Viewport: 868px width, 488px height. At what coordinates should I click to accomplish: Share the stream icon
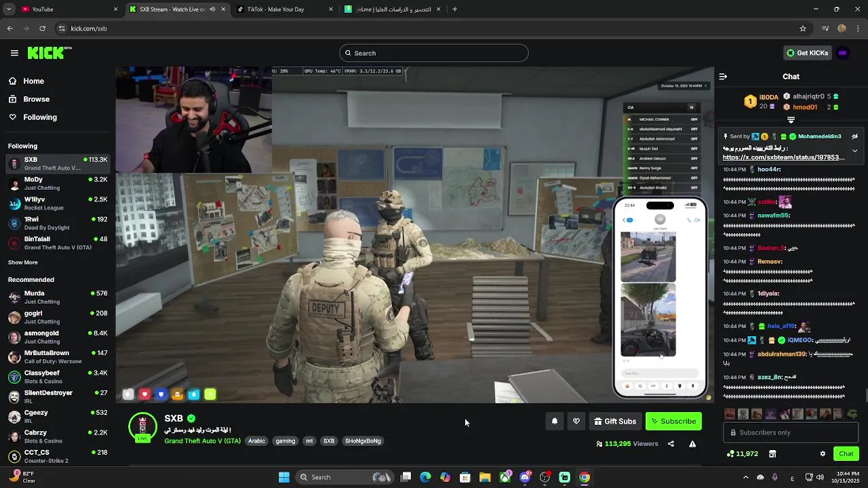point(671,444)
